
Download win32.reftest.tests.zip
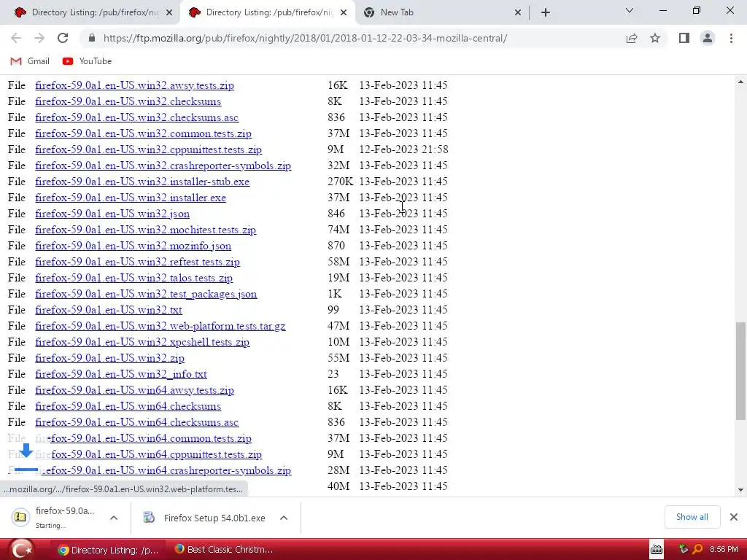pos(138,262)
